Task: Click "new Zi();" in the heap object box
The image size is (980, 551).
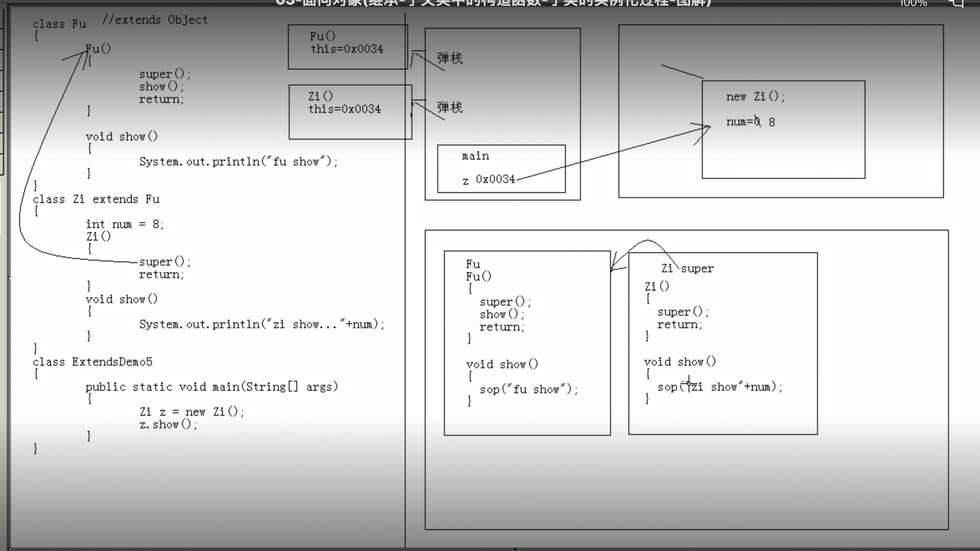Action: tap(756, 96)
